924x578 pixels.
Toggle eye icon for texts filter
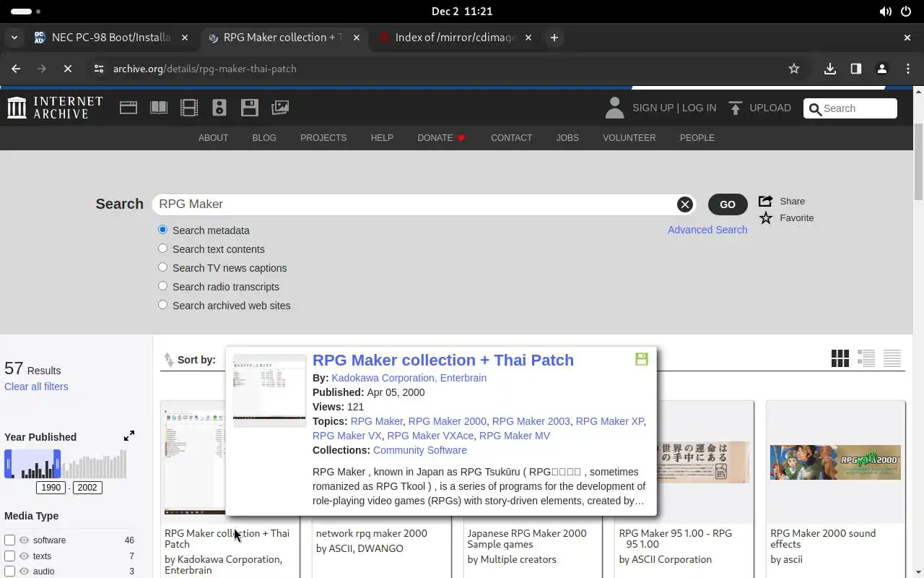(24, 556)
